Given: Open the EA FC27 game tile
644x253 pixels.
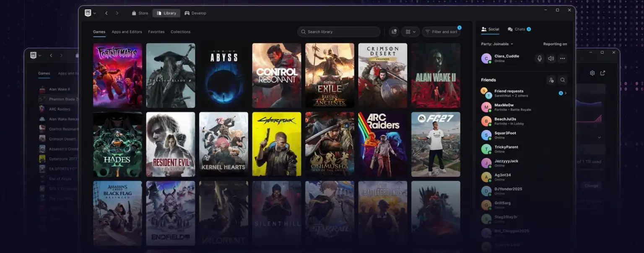Looking at the screenshot, I should [x=436, y=144].
